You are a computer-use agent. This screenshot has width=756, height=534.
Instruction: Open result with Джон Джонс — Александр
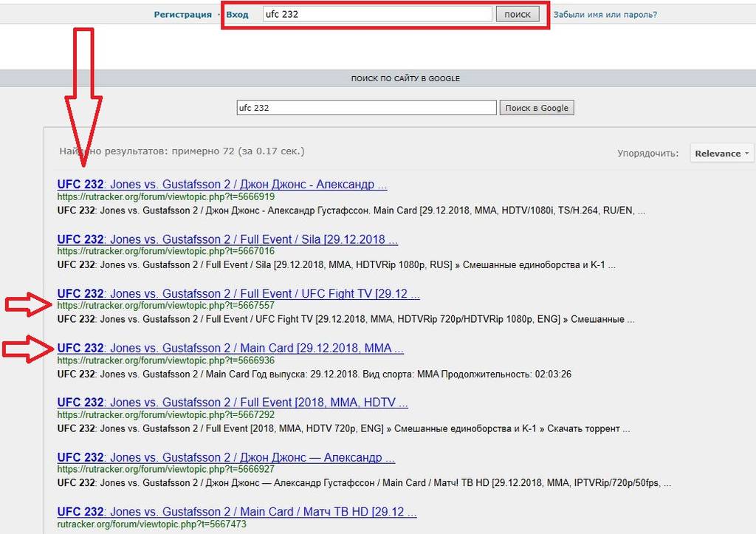click(x=226, y=457)
